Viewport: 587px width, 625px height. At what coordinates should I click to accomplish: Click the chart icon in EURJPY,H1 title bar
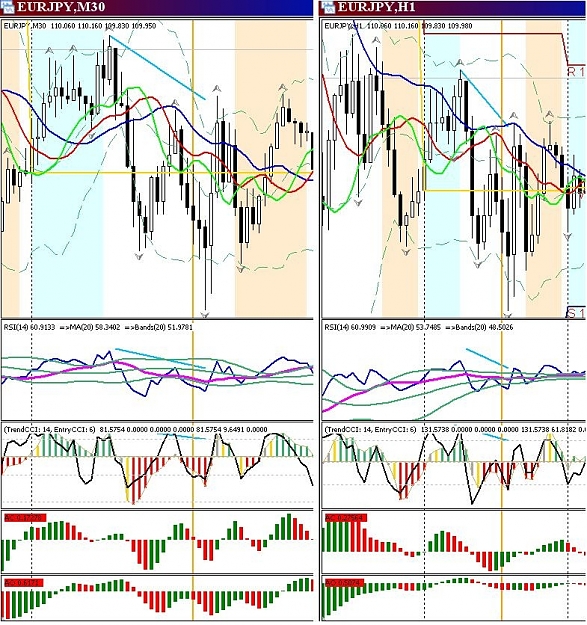coord(329,7)
